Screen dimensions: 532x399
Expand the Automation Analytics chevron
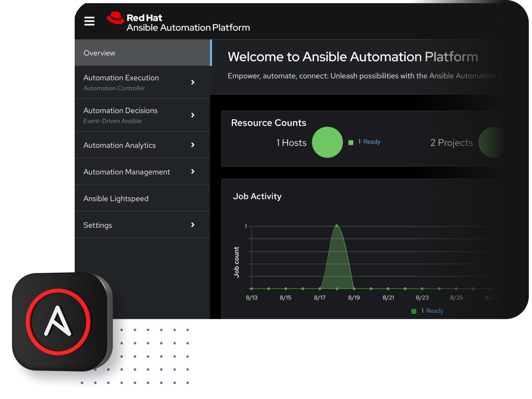(x=193, y=145)
